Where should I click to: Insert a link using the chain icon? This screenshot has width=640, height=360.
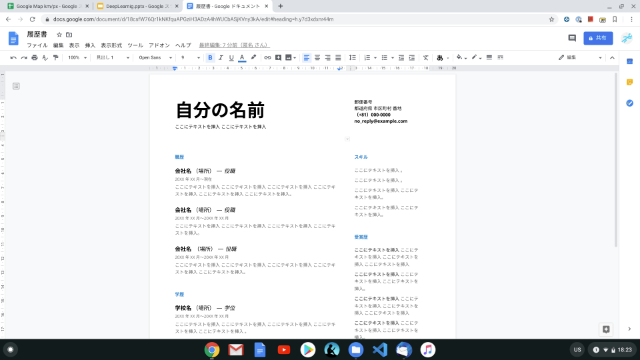click(267, 58)
